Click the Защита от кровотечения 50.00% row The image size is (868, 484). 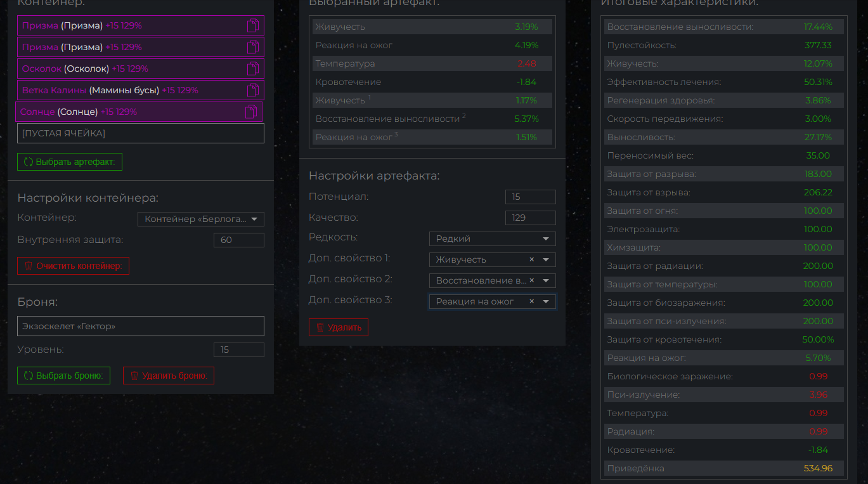pos(724,339)
